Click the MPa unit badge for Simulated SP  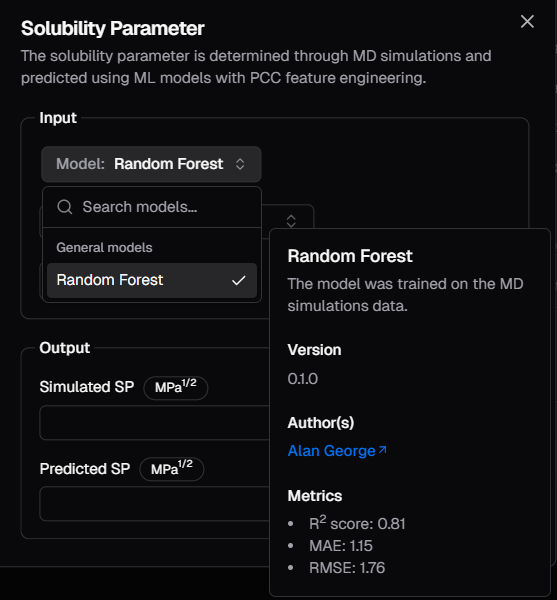(176, 388)
